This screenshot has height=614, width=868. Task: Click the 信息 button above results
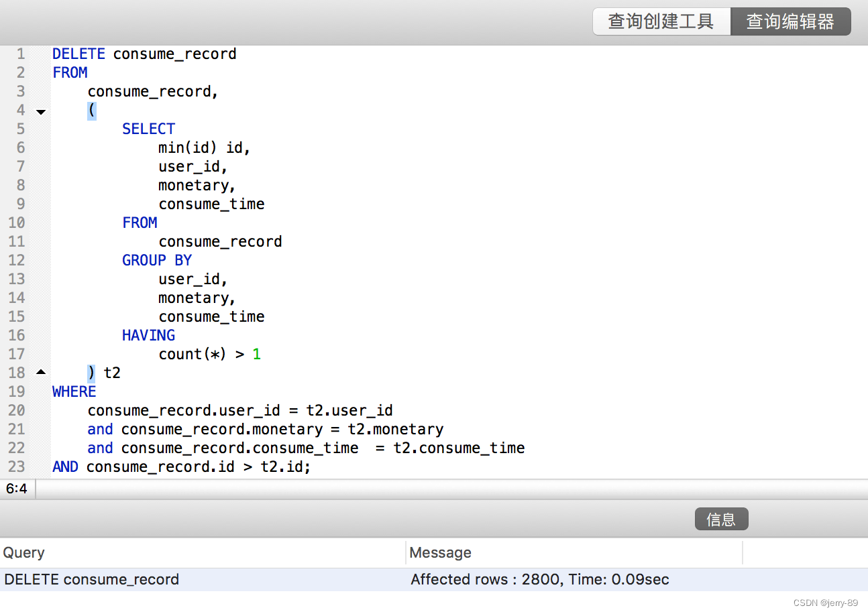[x=721, y=518]
